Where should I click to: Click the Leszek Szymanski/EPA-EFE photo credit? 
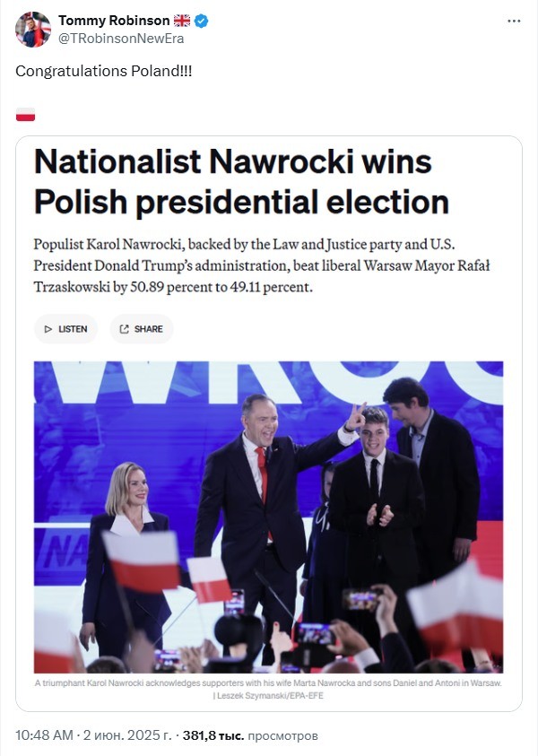(270, 696)
